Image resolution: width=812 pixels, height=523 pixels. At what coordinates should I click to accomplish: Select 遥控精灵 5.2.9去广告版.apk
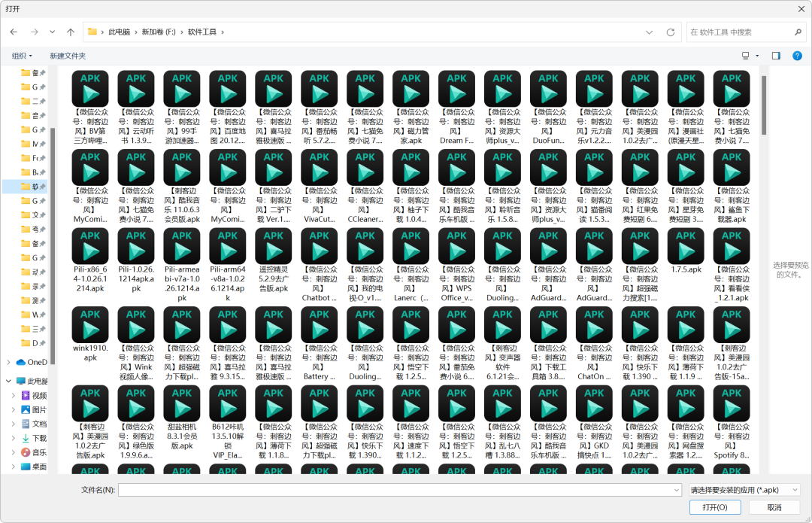click(274, 260)
